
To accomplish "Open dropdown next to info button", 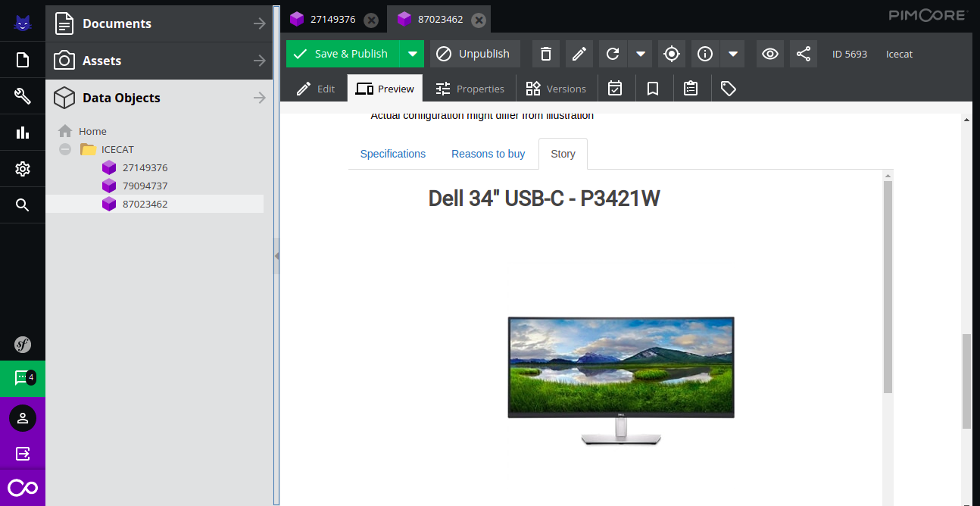I will pyautogui.click(x=732, y=54).
